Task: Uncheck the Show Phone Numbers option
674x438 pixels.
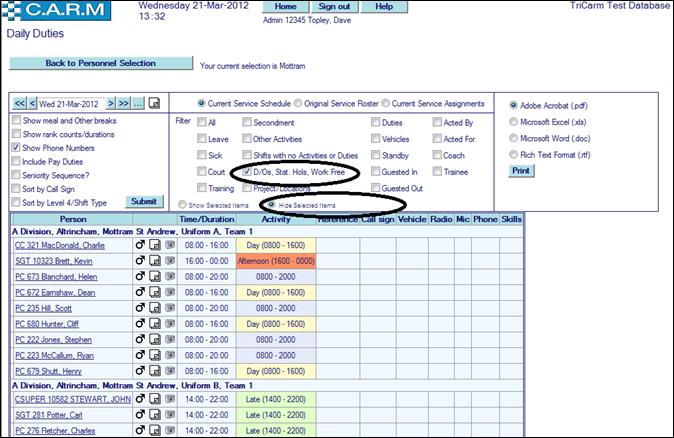Action: point(16,147)
